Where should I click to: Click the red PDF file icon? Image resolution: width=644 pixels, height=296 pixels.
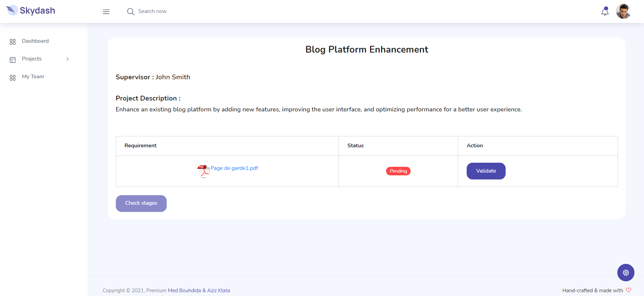[x=203, y=171]
